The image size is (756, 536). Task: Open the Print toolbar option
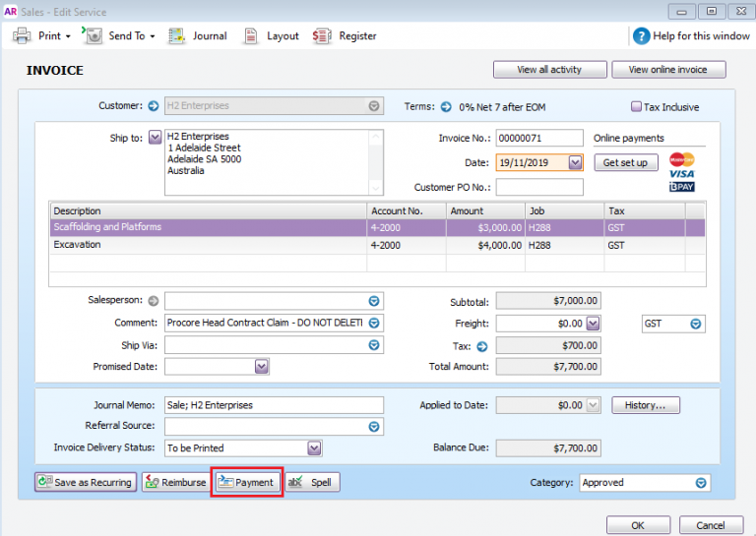click(x=41, y=35)
